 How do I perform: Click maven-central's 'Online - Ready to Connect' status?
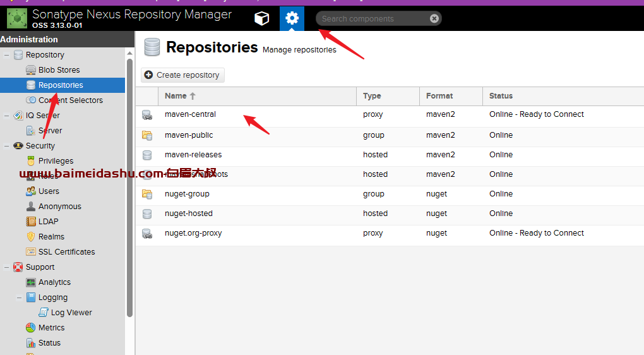point(537,114)
